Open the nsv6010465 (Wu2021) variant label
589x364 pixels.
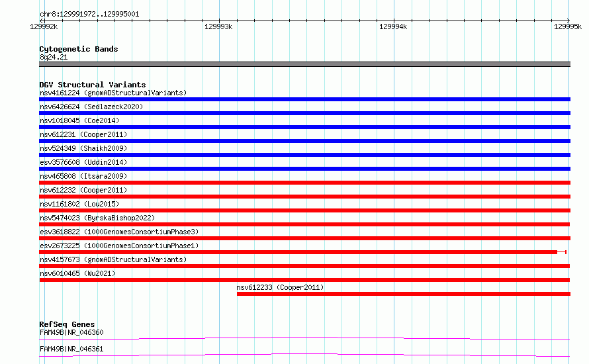pyautogui.click(x=77, y=273)
